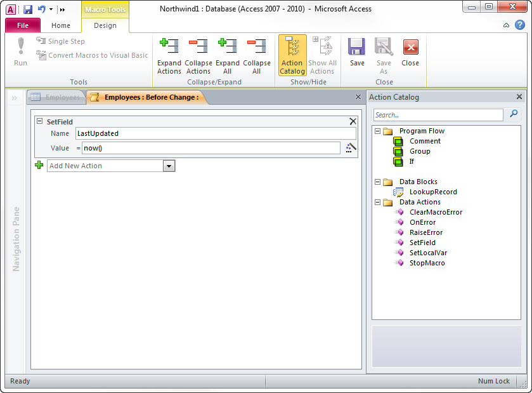The height and width of the screenshot is (393, 532).
Task: Open the File tab
Action: (23, 25)
